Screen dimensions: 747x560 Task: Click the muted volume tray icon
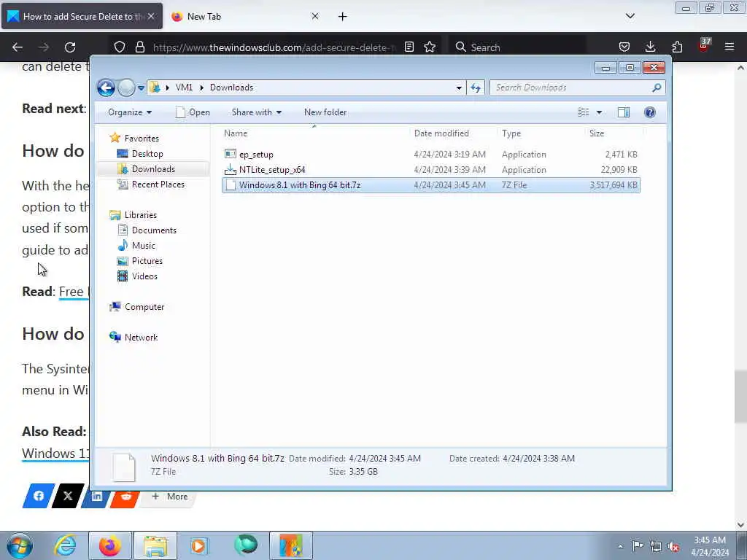click(x=673, y=546)
